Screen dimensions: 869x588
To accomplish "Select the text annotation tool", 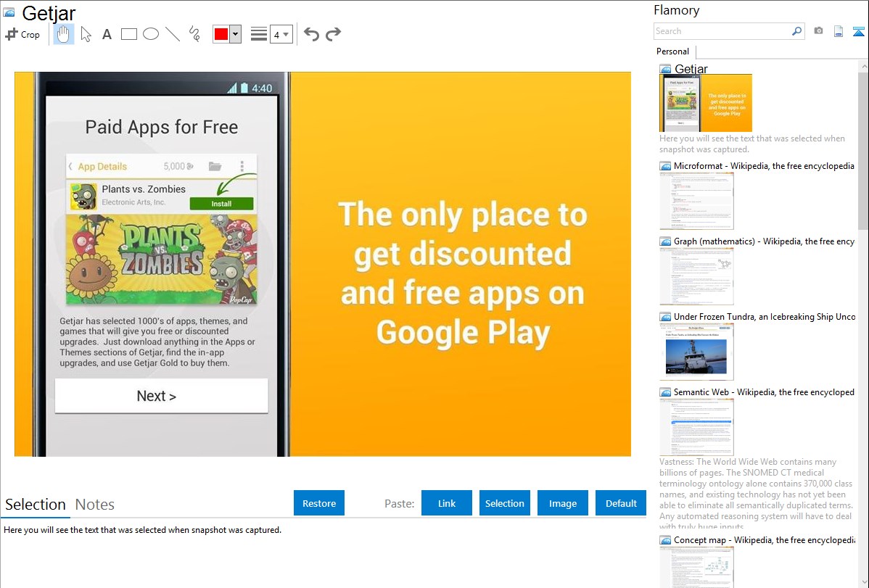I will point(107,34).
